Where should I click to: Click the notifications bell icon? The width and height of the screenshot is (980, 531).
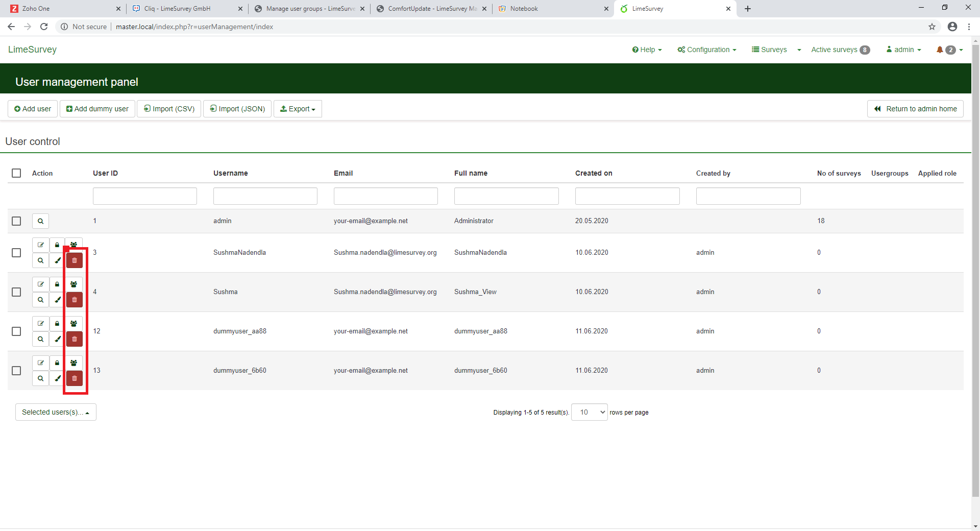[x=940, y=50]
